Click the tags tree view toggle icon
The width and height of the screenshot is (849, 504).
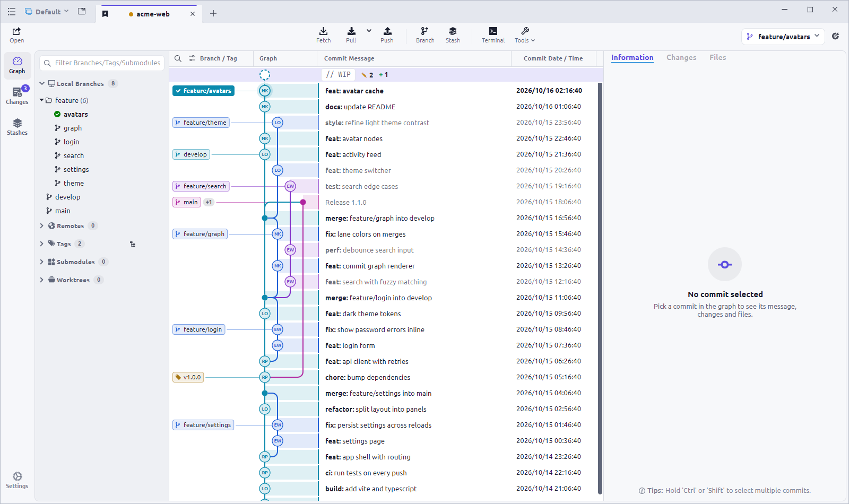[x=133, y=245]
